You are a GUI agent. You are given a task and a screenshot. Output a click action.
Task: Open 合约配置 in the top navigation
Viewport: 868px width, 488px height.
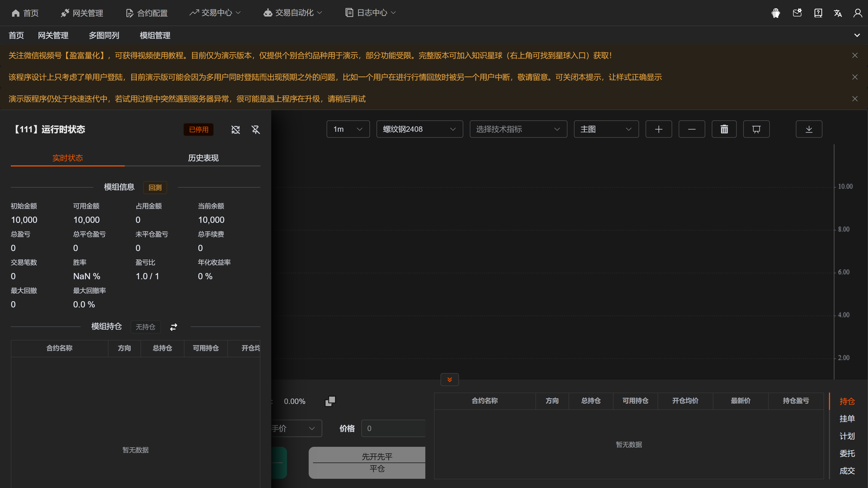[146, 13]
